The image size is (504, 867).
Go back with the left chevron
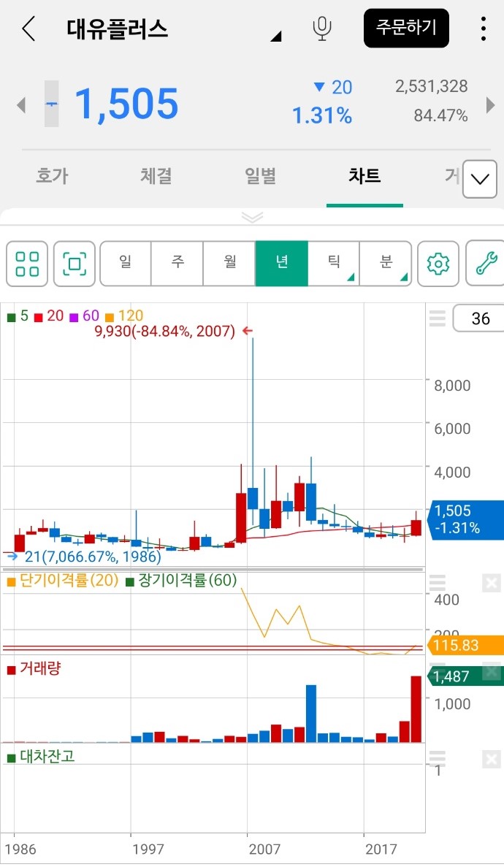point(28,28)
